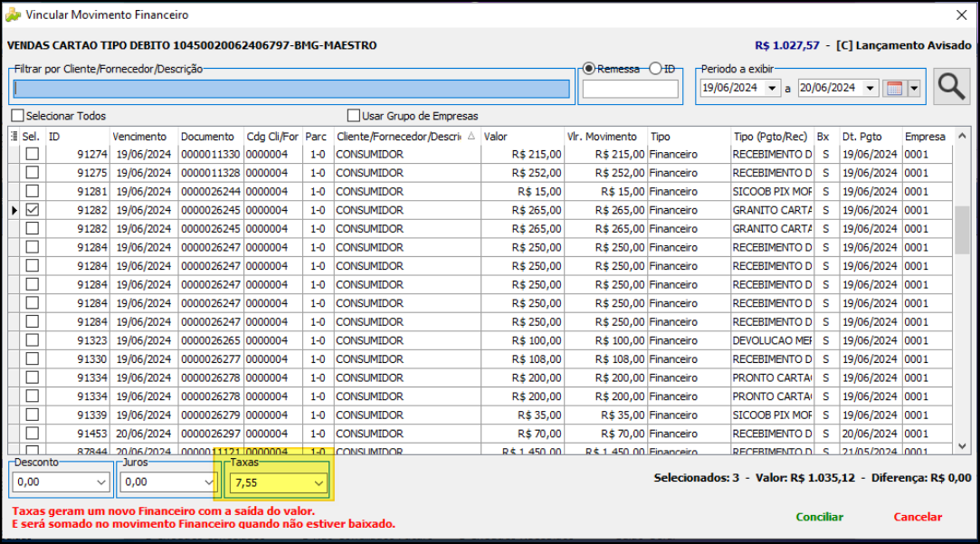
Task: Click the R$ 1.027,57 amount label
Action: (x=786, y=45)
